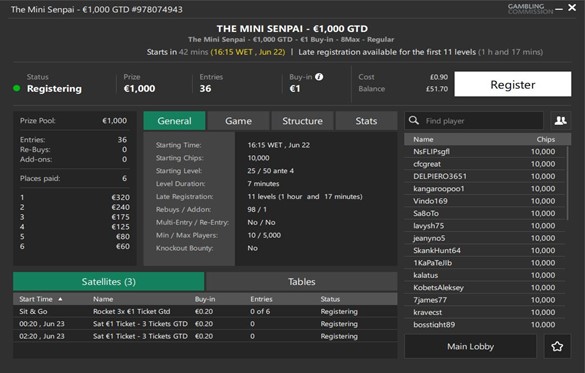Click the green status dot indicator

tap(16, 88)
